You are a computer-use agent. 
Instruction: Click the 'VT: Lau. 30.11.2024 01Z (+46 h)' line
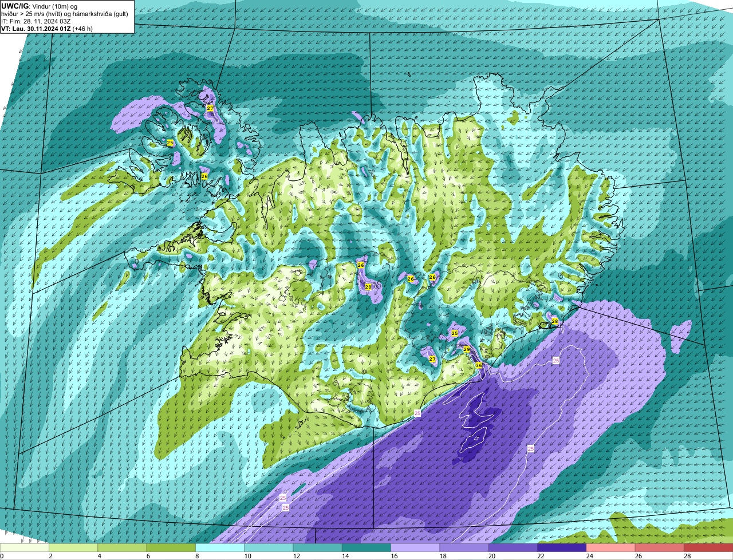[x=47, y=28]
